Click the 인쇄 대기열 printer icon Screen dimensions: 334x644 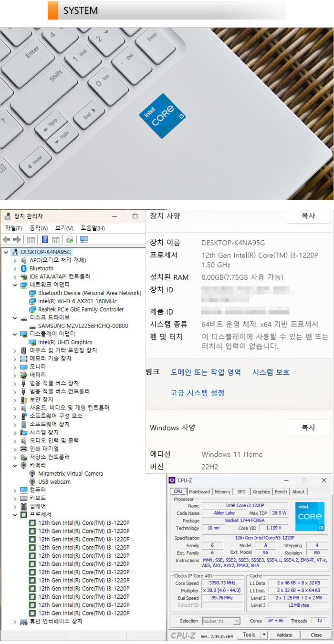click(x=24, y=449)
